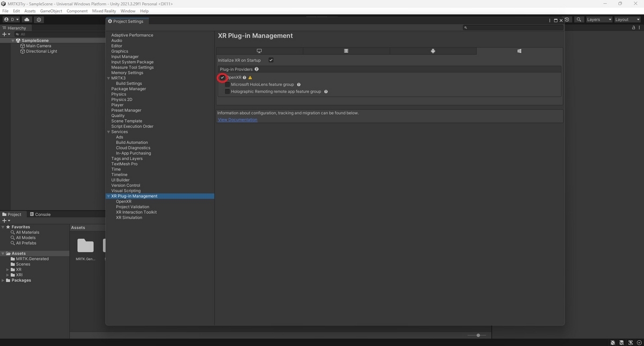The height and width of the screenshot is (346, 644).
Task: Enable Microsoft HoloLens feature group
Action: pos(227,84)
